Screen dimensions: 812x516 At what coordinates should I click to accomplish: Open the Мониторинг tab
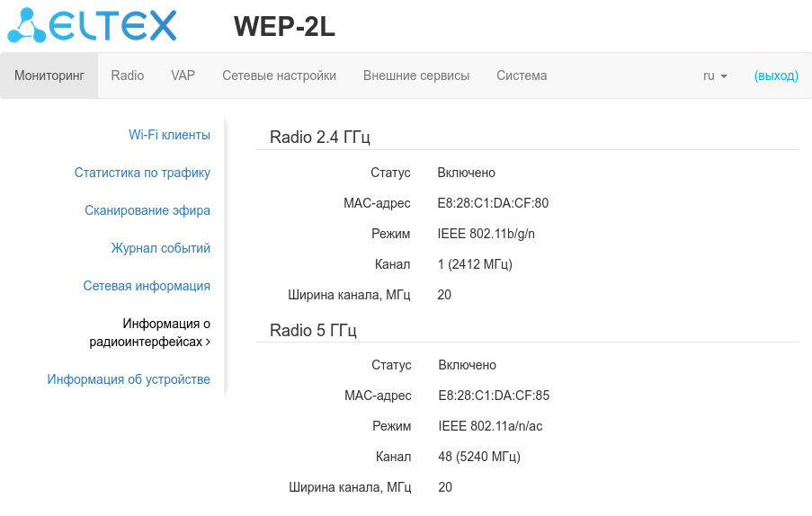click(49, 76)
